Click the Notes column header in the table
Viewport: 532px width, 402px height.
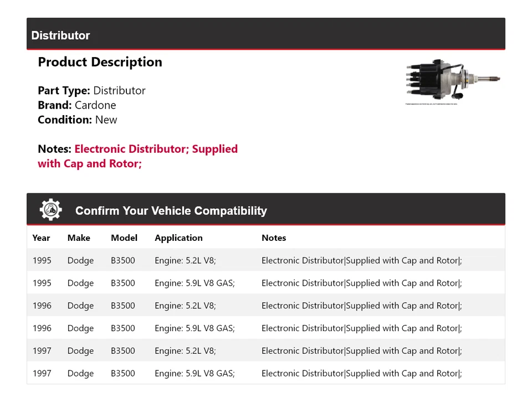pos(274,238)
